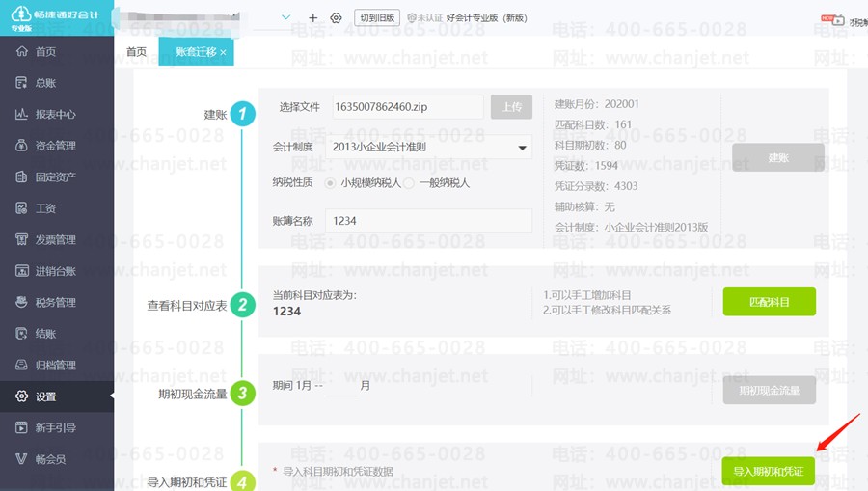Click the green 导入期初和凭证 button
The image size is (868, 491).
(x=769, y=471)
